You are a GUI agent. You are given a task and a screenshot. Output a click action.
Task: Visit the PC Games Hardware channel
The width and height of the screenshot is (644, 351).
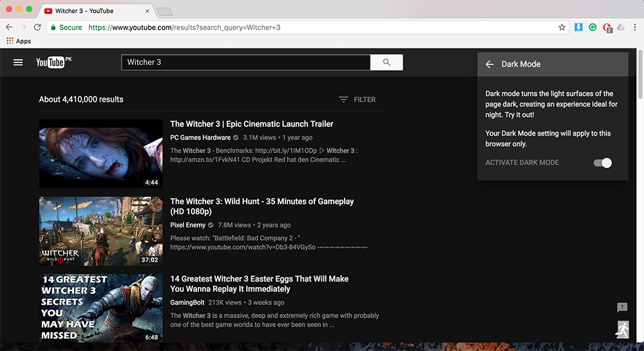pos(200,138)
